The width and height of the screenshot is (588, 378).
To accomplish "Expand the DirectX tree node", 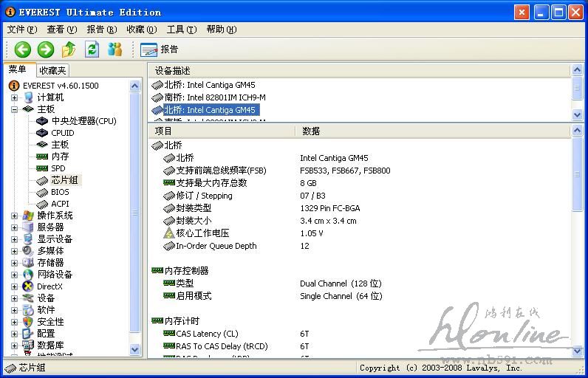I will tap(14, 286).
